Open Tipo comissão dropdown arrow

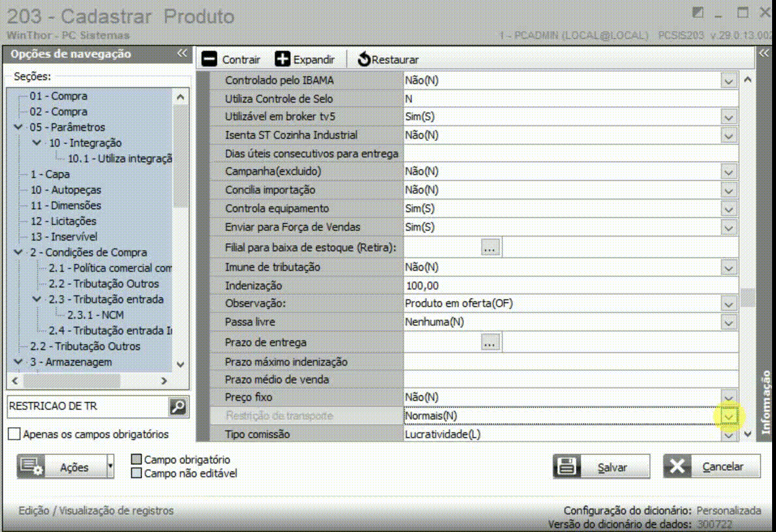coord(728,434)
